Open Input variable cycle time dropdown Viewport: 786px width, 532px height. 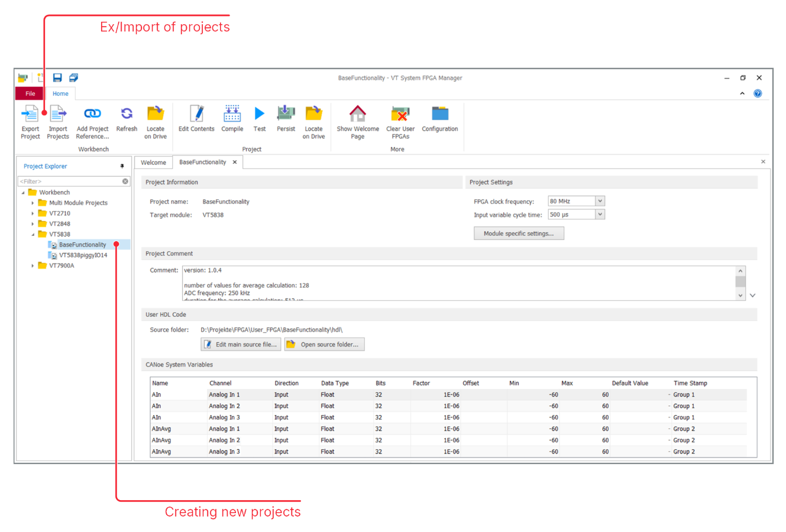pyautogui.click(x=600, y=215)
